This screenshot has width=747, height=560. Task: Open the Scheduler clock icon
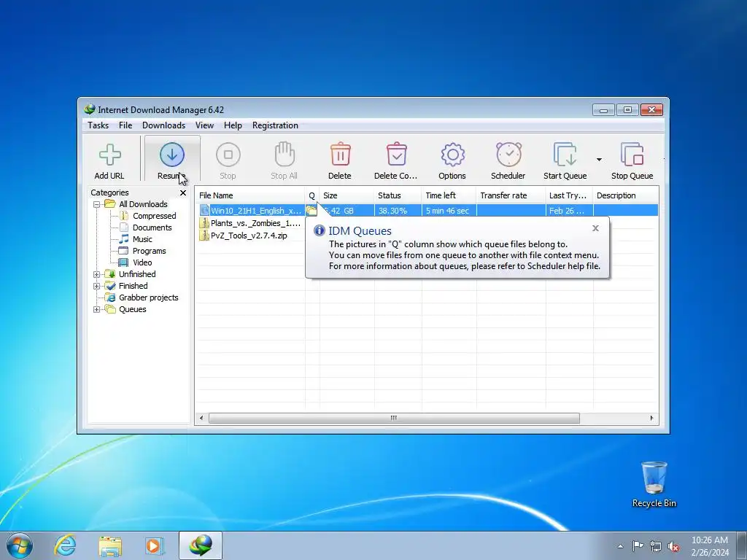point(508,154)
